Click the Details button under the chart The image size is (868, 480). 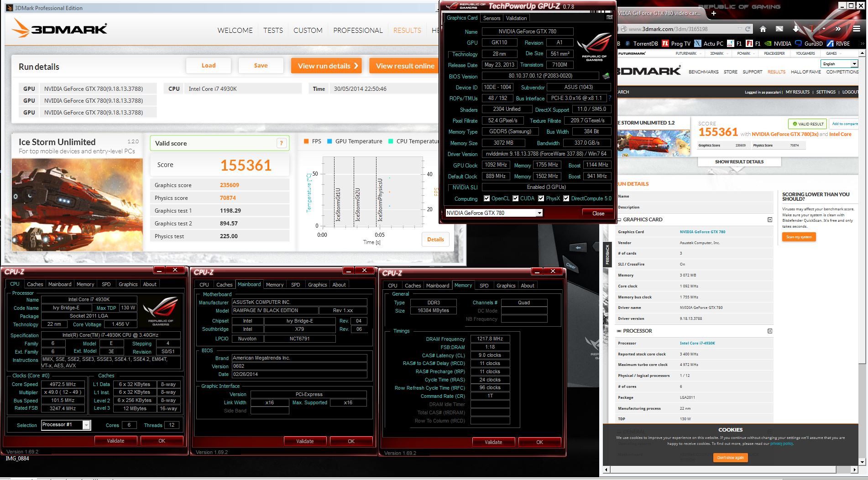point(435,239)
